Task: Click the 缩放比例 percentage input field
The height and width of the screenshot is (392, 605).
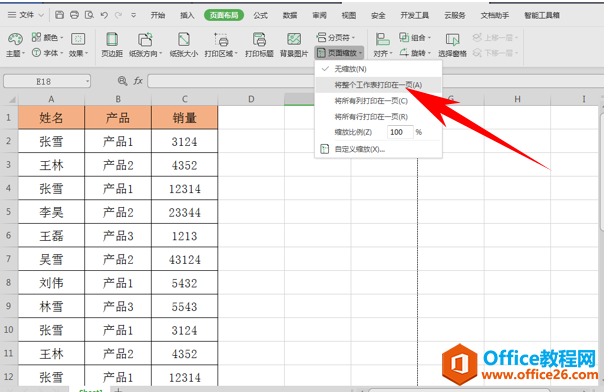Action: click(x=400, y=132)
